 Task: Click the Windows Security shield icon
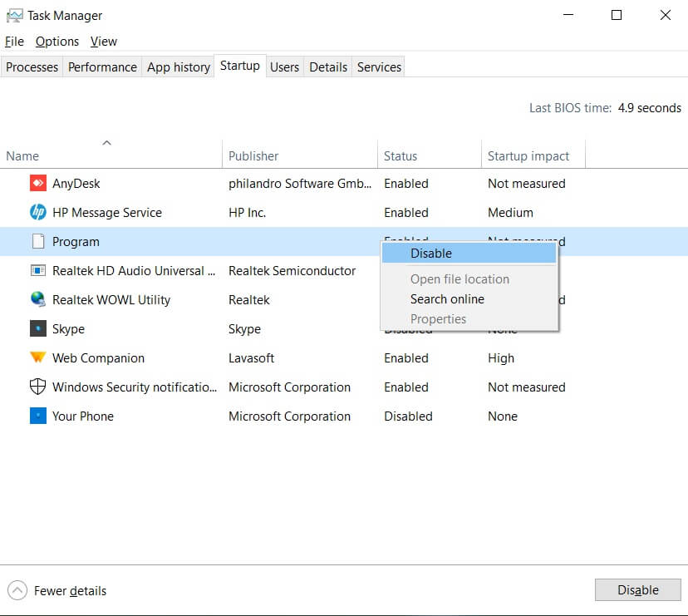coord(38,387)
